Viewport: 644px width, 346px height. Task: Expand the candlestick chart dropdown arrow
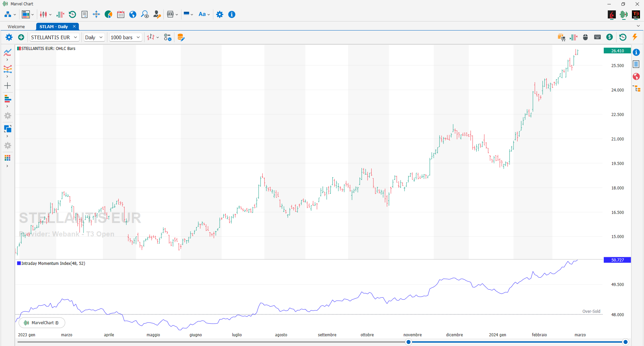[50, 15]
